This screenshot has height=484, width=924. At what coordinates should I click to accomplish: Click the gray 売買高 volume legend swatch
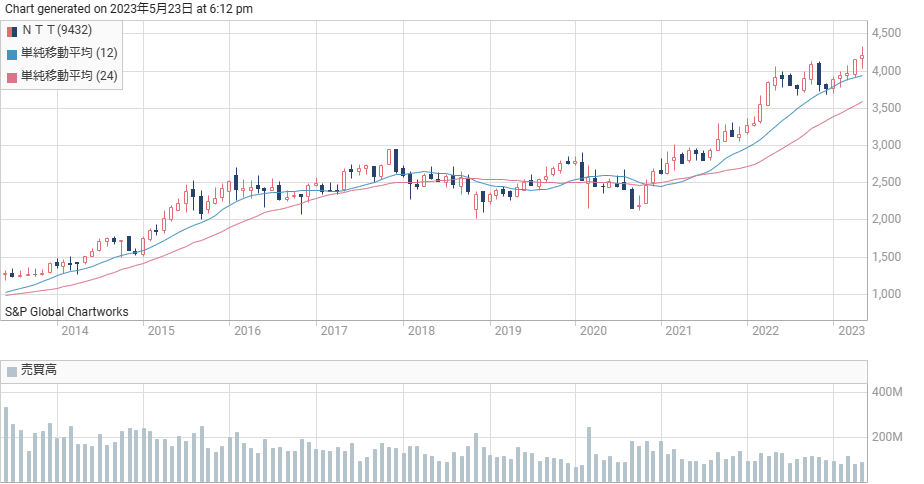[x=12, y=371]
